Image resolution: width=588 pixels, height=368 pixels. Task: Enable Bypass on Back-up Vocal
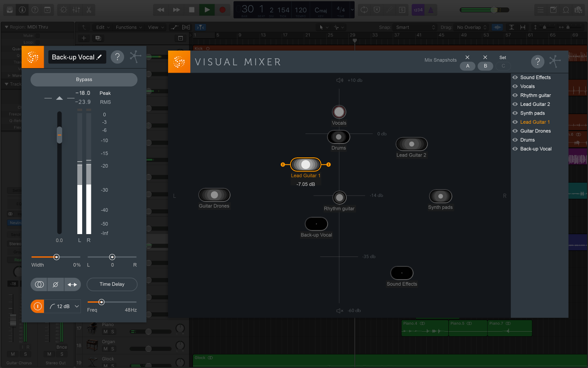click(x=84, y=79)
